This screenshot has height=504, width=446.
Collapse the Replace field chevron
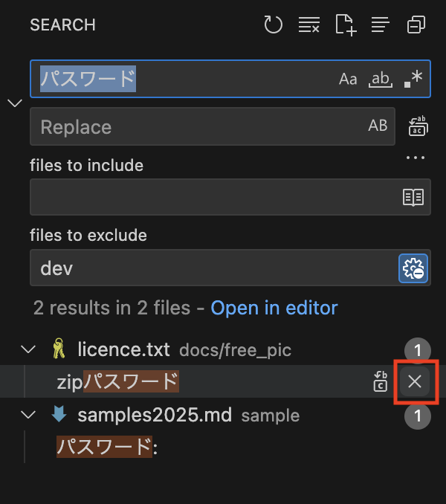[x=15, y=103]
